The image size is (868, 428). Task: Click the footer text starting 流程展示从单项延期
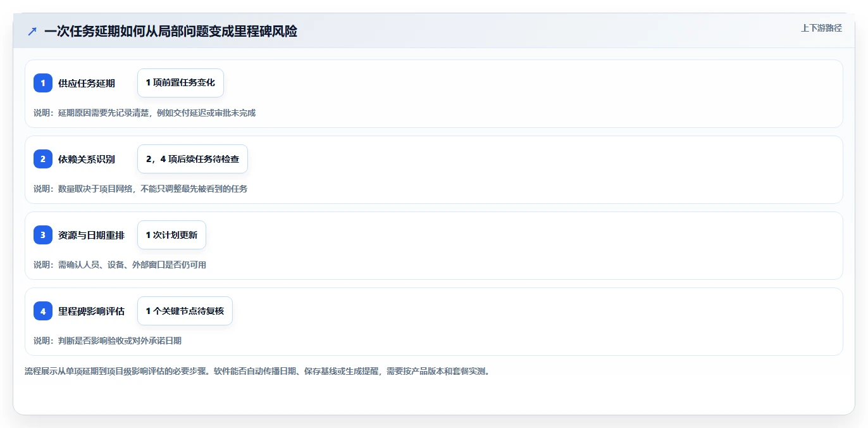[x=257, y=371]
